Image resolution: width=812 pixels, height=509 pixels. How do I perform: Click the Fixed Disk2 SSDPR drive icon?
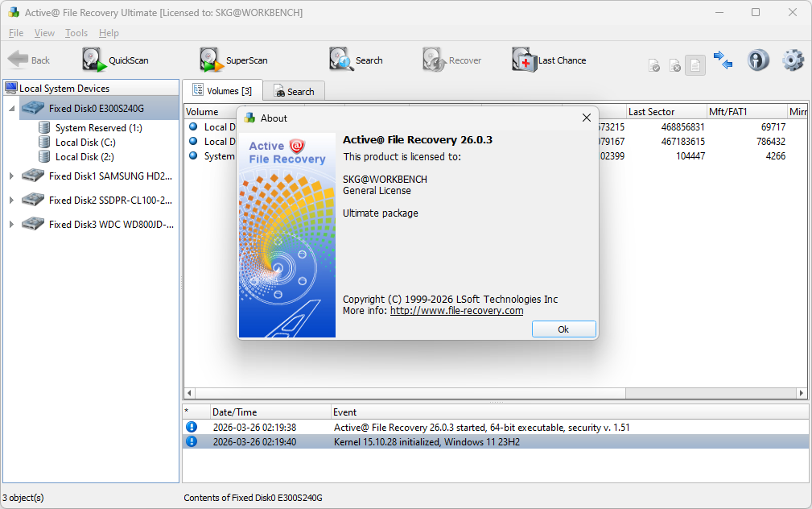pyautogui.click(x=33, y=200)
